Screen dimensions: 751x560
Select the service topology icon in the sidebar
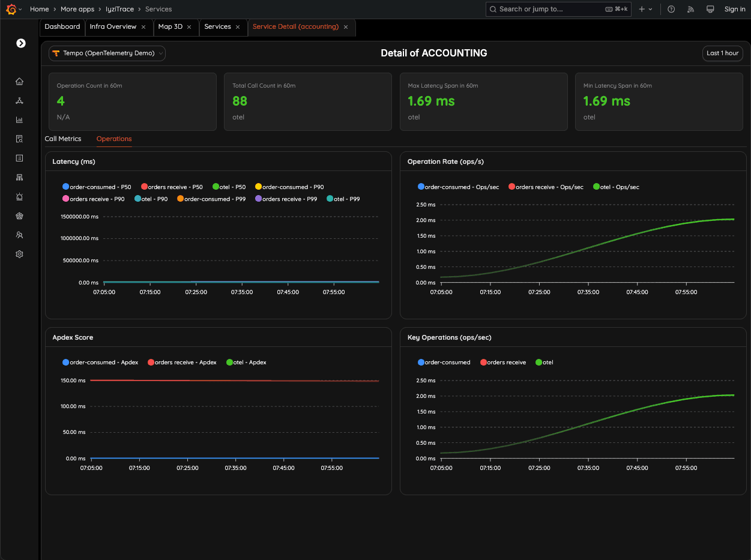tap(19, 100)
